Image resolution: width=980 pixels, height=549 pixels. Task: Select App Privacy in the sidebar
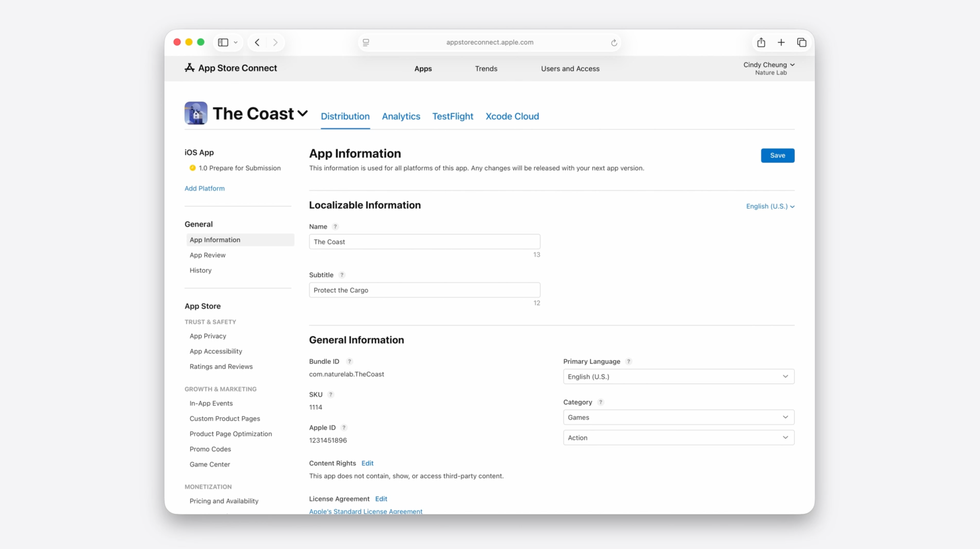[x=208, y=336]
